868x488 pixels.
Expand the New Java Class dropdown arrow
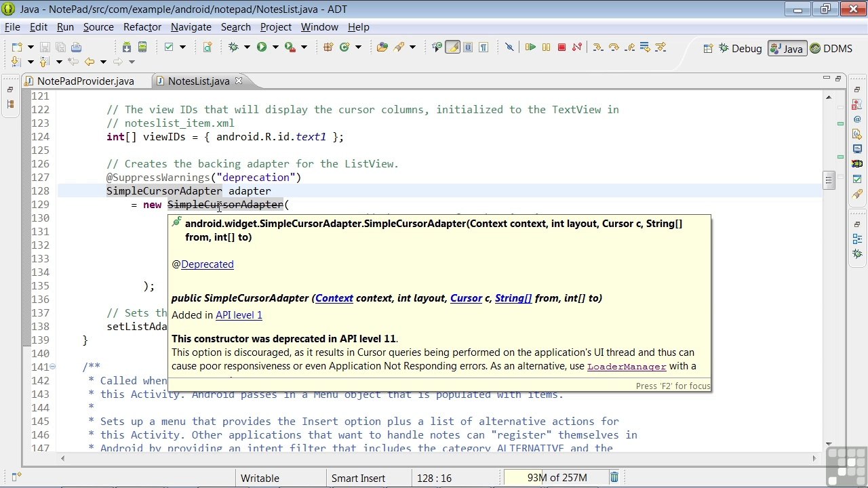point(358,47)
